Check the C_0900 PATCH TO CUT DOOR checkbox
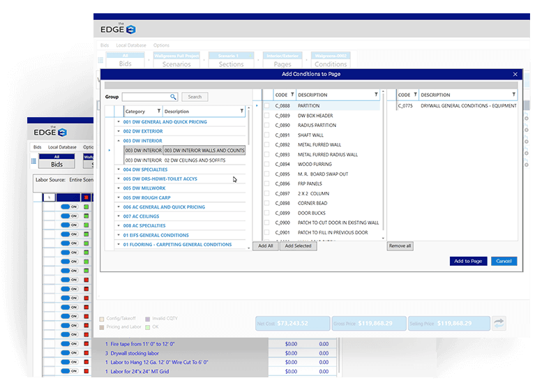 coord(266,223)
